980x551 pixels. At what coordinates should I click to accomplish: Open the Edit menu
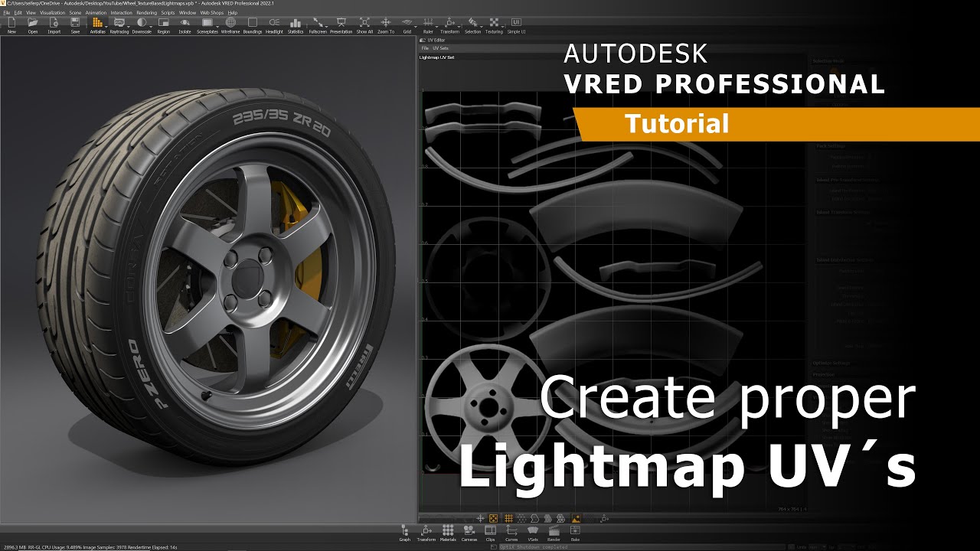18,13
